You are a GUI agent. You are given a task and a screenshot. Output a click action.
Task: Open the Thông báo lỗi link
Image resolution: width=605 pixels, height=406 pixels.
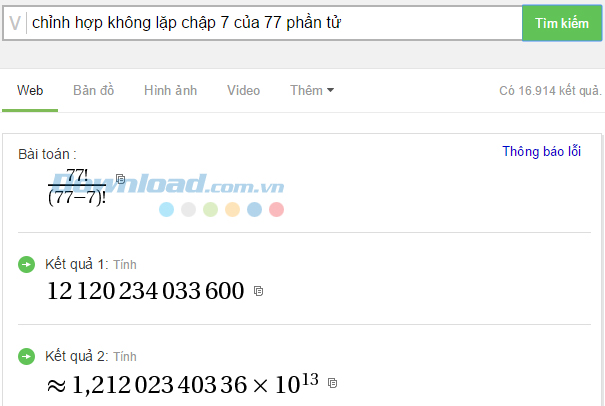coord(541,151)
